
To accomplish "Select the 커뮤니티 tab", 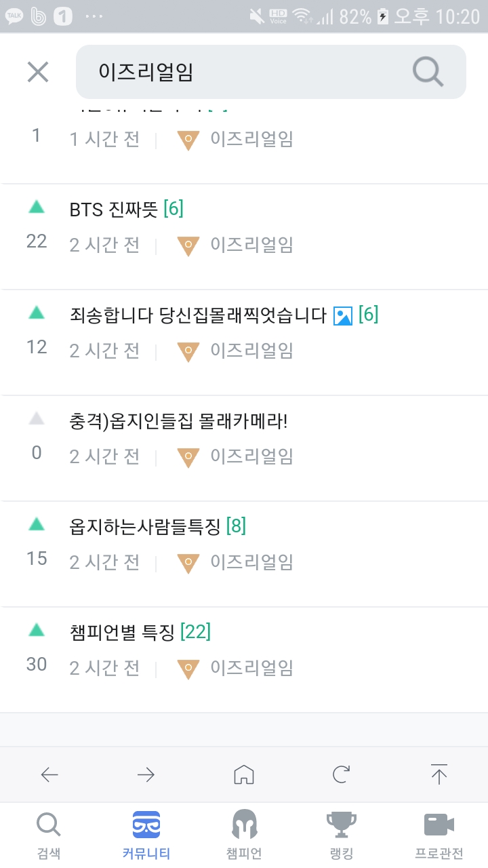I will point(146,835).
